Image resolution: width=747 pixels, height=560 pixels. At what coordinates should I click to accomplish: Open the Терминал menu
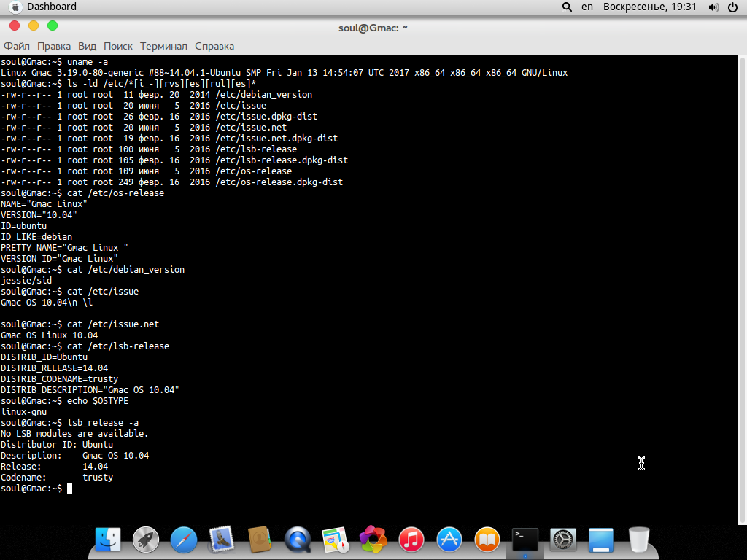point(163,46)
